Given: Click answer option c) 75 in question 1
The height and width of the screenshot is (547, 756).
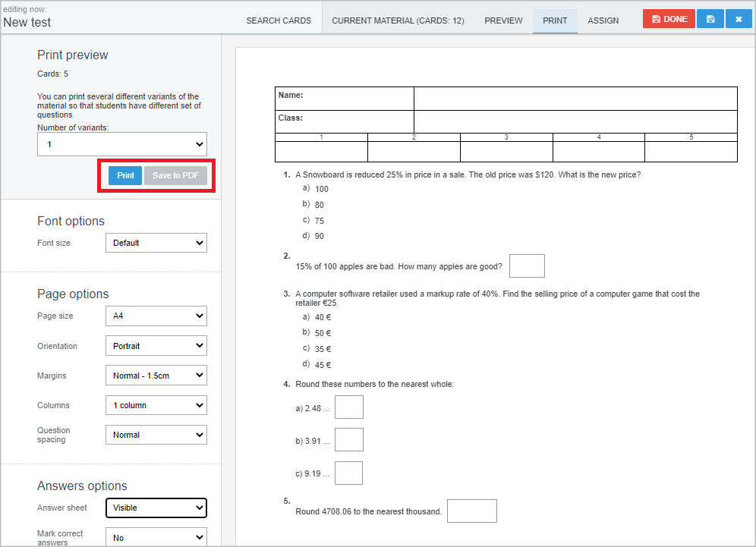Looking at the screenshot, I should (x=313, y=221).
